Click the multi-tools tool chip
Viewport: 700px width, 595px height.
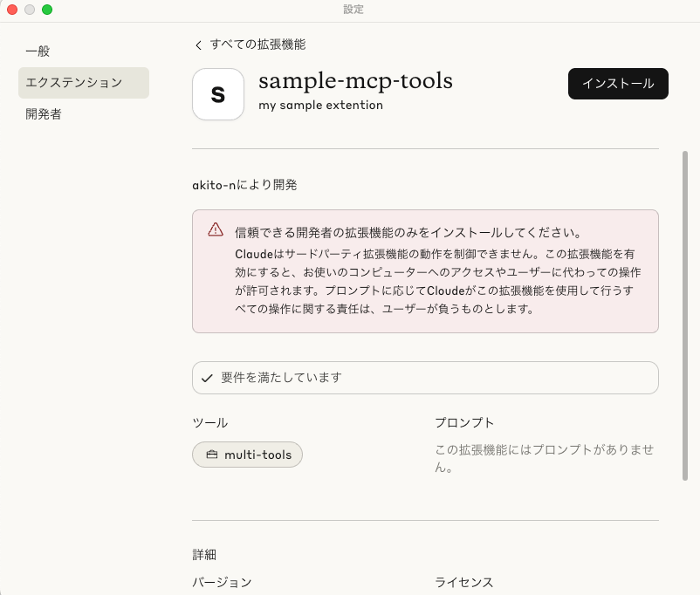pyautogui.click(x=247, y=455)
